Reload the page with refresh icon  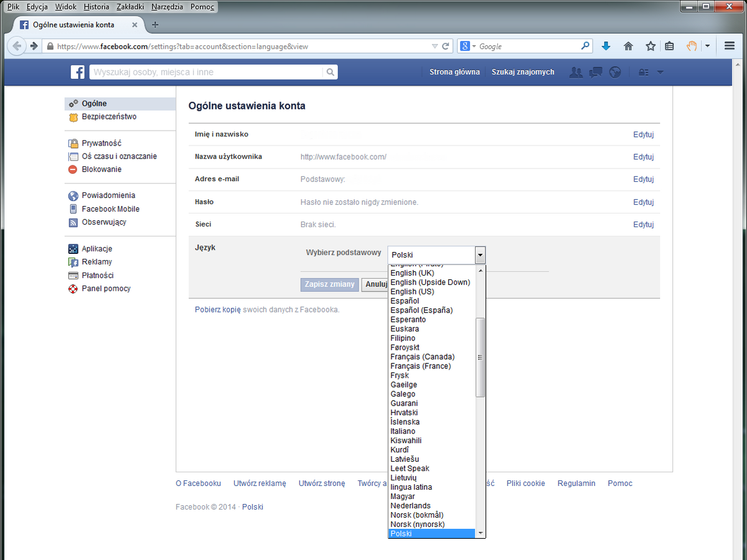[446, 46]
